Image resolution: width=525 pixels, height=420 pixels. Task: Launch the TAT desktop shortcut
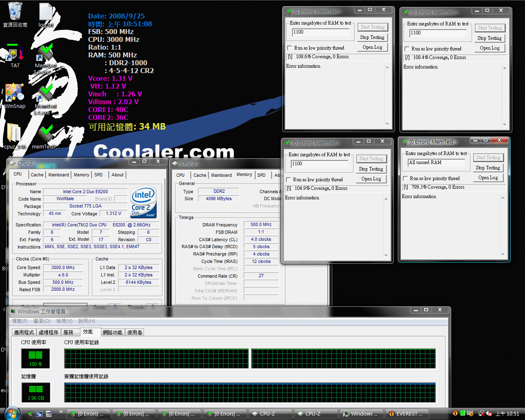click(x=15, y=56)
